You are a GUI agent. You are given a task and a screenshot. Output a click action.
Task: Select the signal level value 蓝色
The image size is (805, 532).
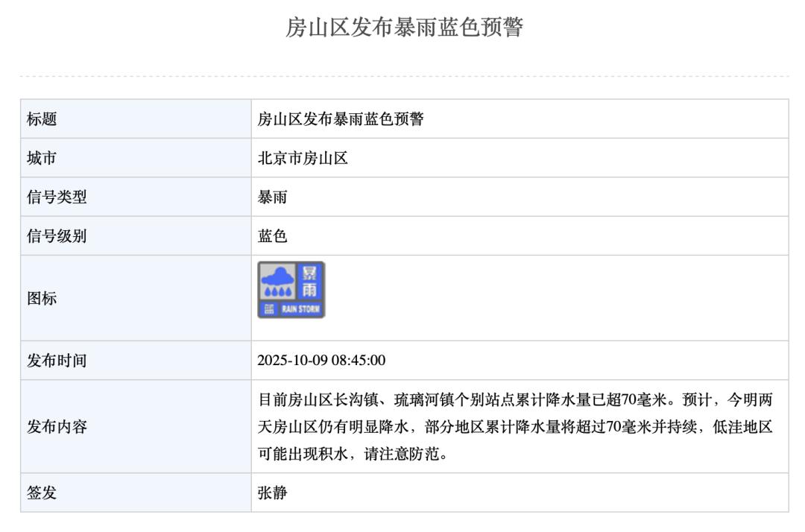272,236
